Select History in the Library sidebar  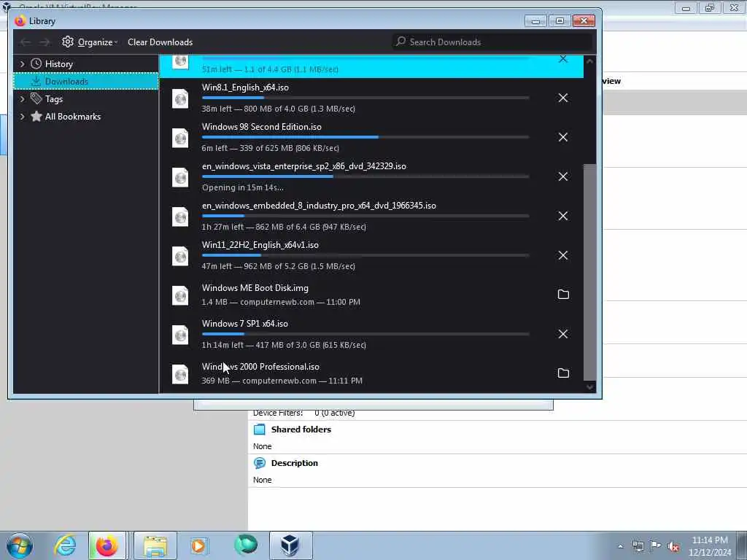pyautogui.click(x=58, y=64)
